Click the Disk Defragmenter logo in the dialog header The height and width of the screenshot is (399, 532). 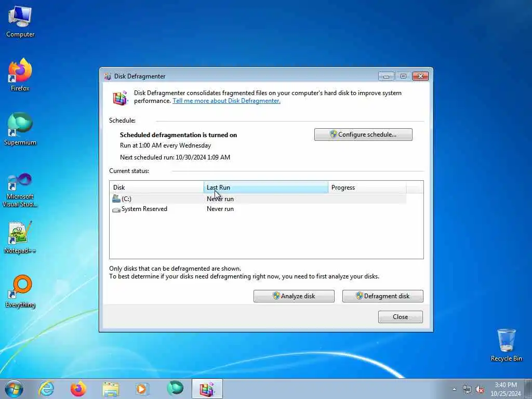(x=120, y=98)
